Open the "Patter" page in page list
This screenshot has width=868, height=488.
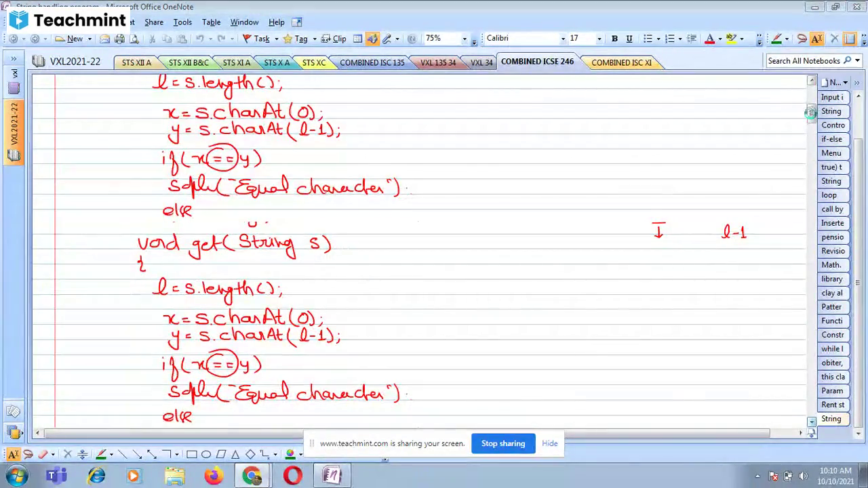pyautogui.click(x=831, y=307)
